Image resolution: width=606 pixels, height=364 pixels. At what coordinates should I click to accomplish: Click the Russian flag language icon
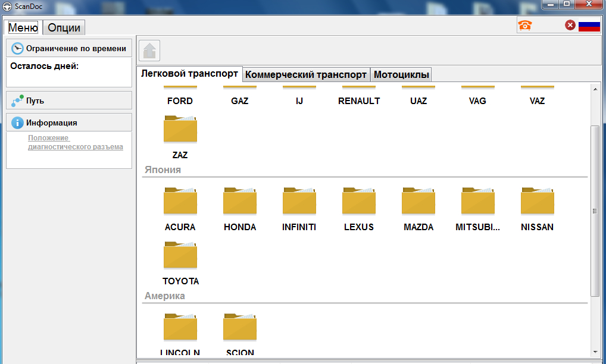tap(589, 26)
